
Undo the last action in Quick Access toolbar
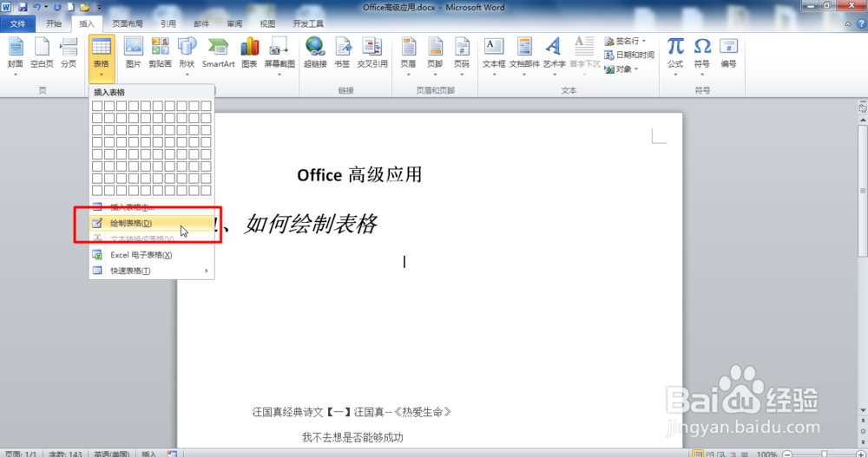click(36, 7)
